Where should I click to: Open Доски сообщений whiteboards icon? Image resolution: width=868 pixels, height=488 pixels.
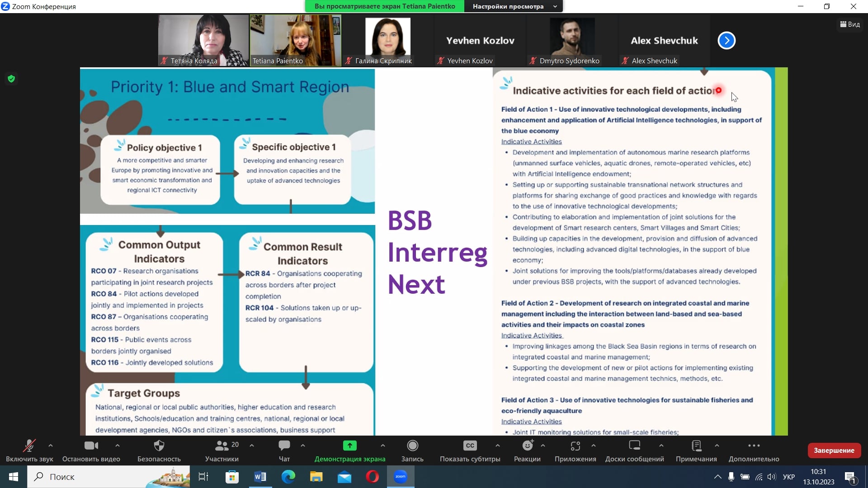(x=635, y=446)
